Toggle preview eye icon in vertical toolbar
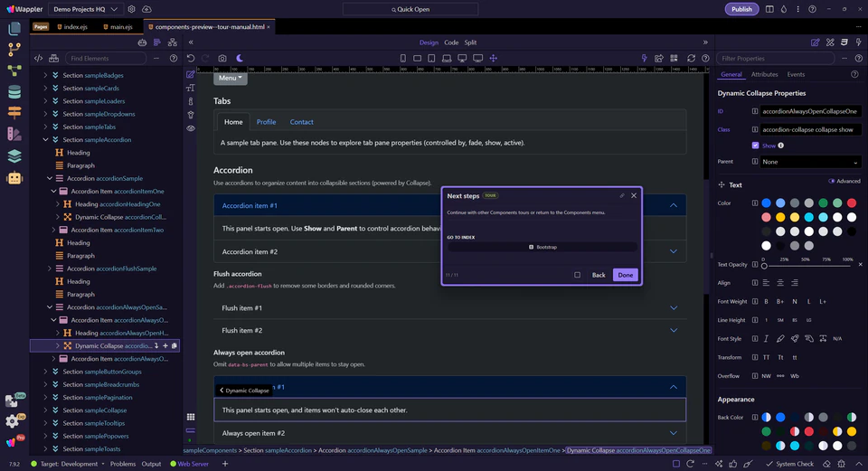 [x=191, y=128]
